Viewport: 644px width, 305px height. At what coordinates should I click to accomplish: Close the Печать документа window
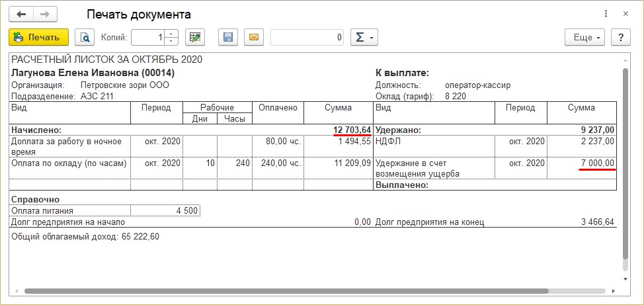coord(625,14)
